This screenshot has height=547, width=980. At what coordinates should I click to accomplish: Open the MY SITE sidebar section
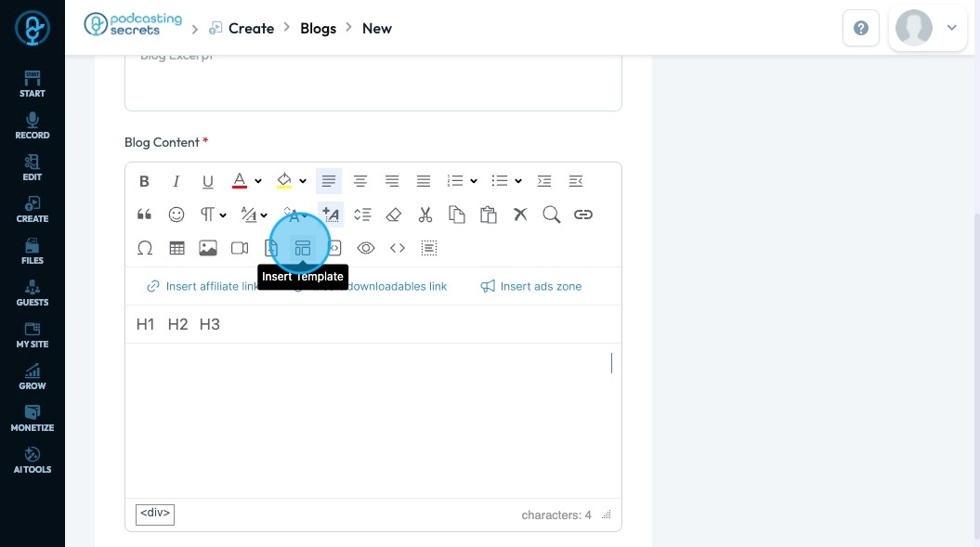click(x=33, y=335)
